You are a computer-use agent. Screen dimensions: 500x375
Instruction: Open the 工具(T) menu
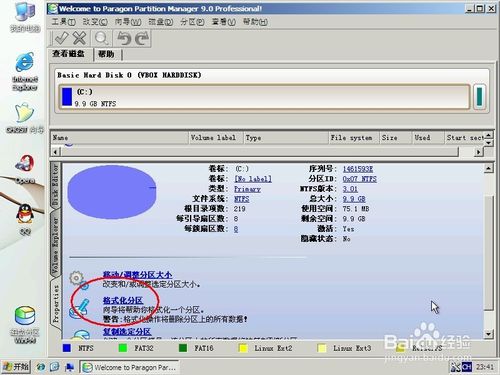(x=64, y=22)
